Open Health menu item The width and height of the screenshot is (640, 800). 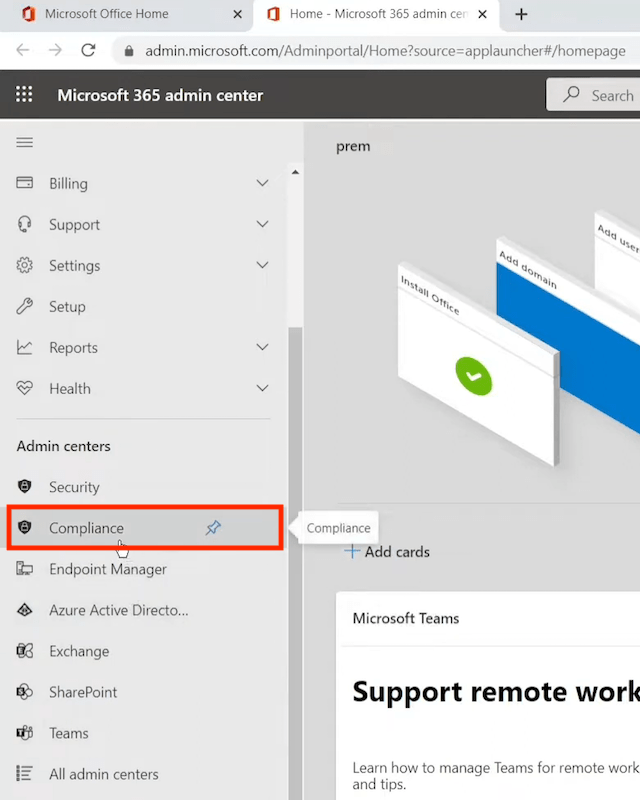(x=143, y=388)
